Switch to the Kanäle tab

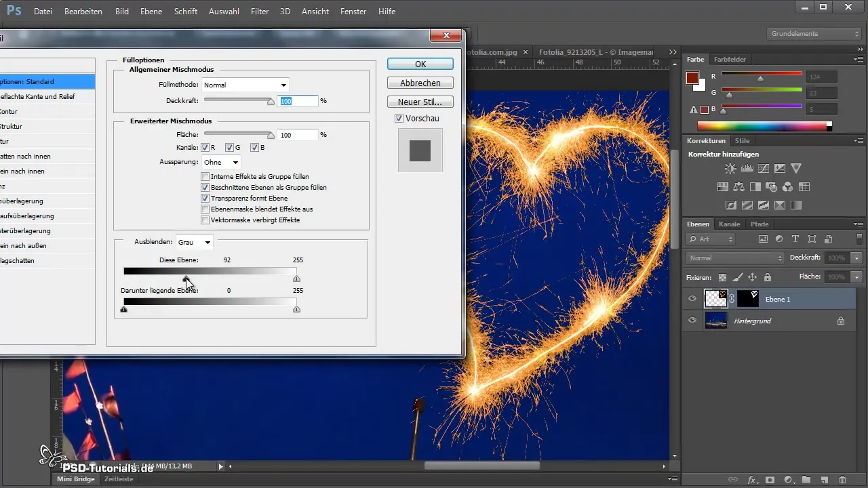(x=729, y=224)
